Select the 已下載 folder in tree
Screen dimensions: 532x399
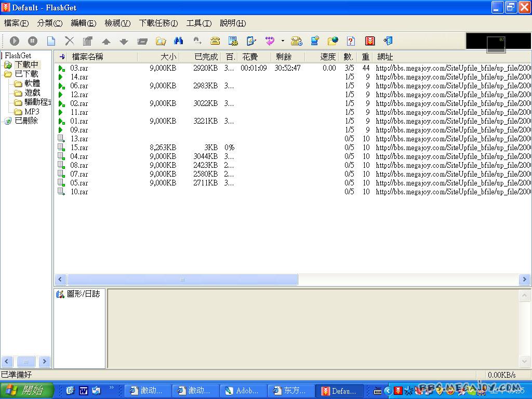pyautogui.click(x=26, y=74)
